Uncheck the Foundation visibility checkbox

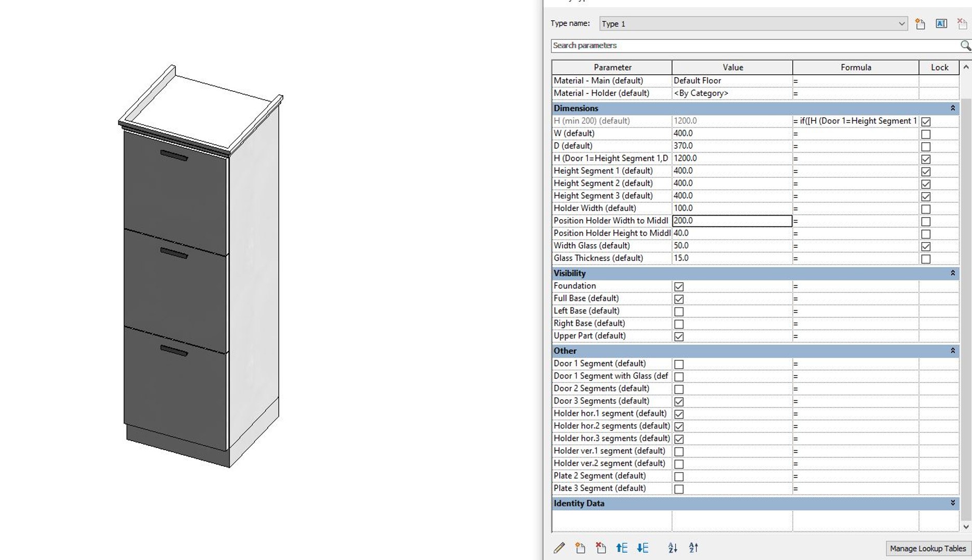click(x=679, y=287)
